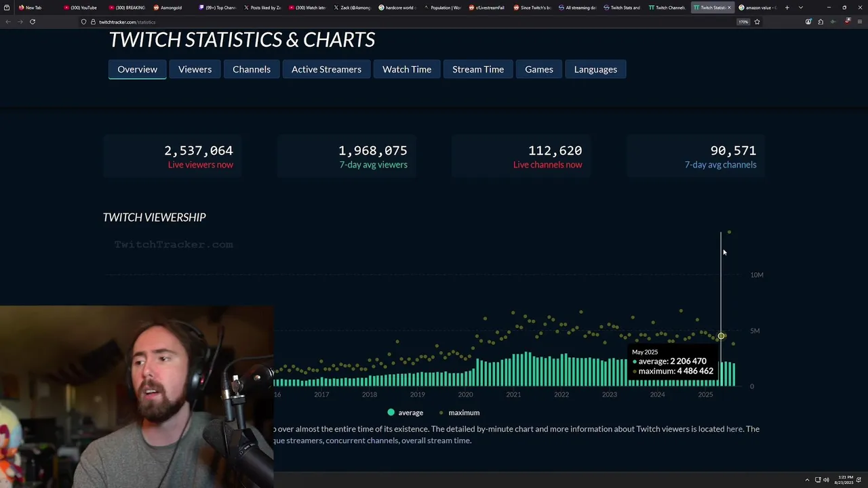
Task: Click the network tray icon
Action: pyautogui.click(x=818, y=480)
